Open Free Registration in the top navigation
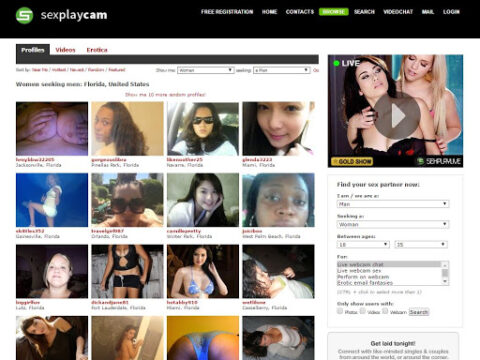The height and width of the screenshot is (360, 480). [x=227, y=12]
